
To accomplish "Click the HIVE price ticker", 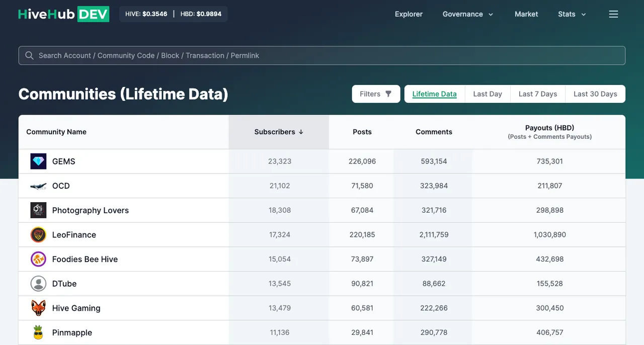I will [146, 14].
